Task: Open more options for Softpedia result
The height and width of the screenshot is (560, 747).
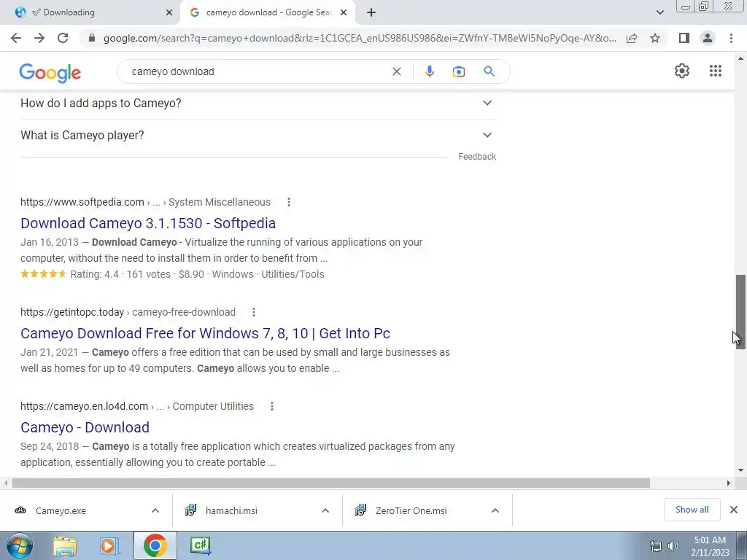Action: (x=289, y=202)
